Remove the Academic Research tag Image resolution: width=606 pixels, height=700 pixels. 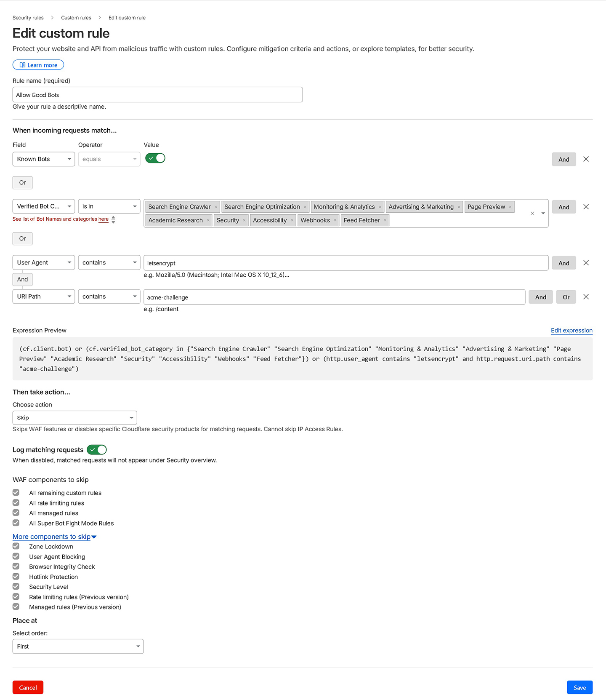[x=208, y=220]
